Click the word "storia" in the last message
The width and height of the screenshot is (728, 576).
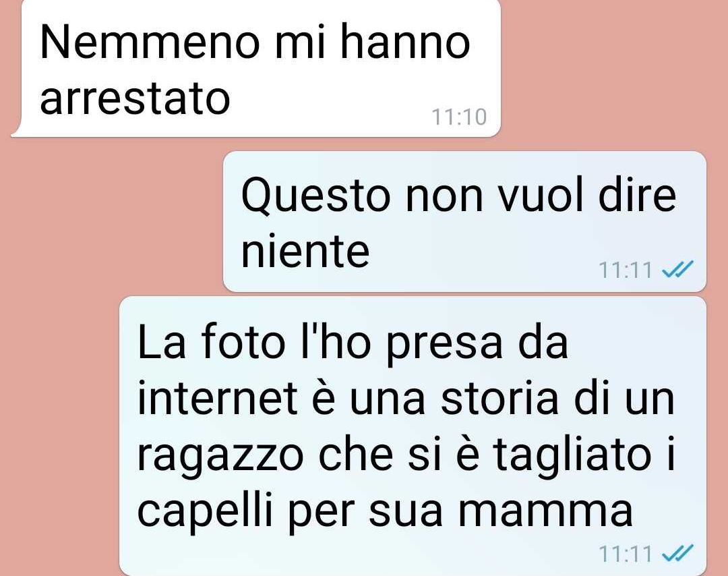click(499, 398)
